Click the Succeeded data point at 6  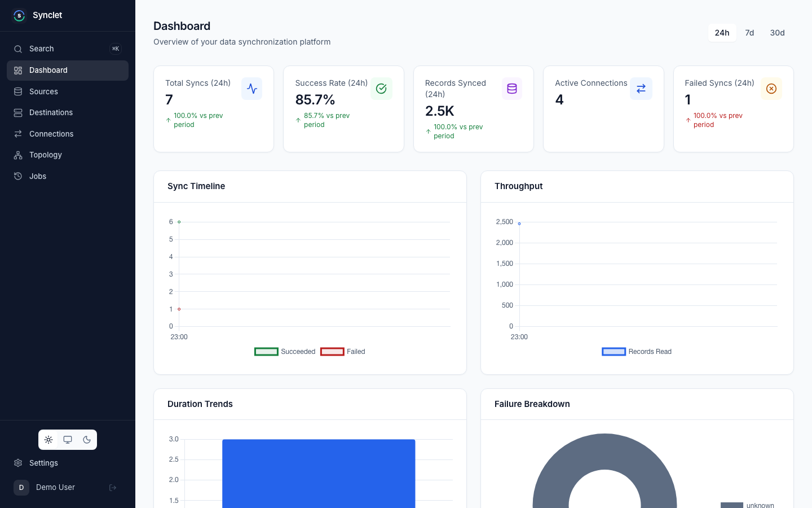coord(179,222)
